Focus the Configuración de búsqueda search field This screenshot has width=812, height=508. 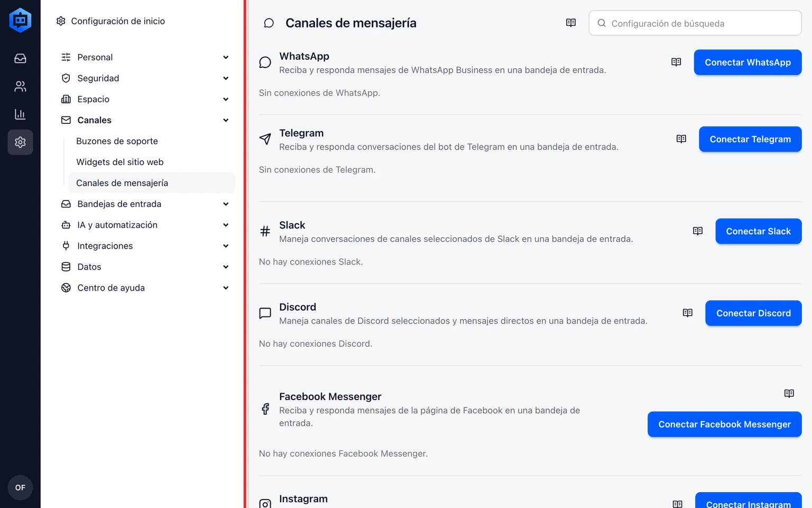click(x=695, y=23)
